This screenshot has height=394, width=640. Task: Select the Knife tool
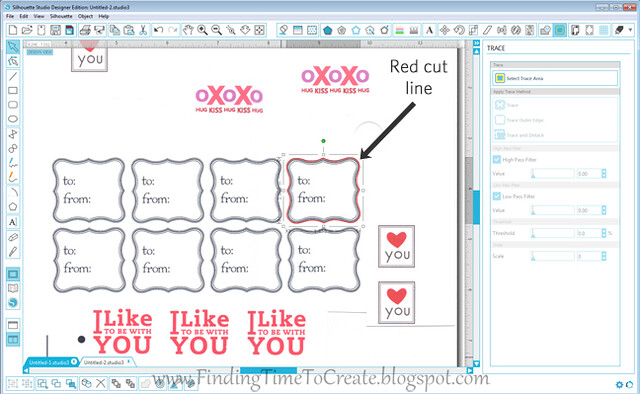(13, 251)
